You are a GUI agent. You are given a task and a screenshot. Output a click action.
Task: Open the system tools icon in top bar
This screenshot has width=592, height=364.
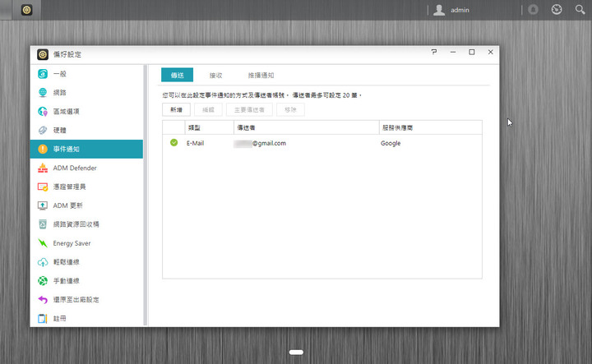[x=557, y=9]
